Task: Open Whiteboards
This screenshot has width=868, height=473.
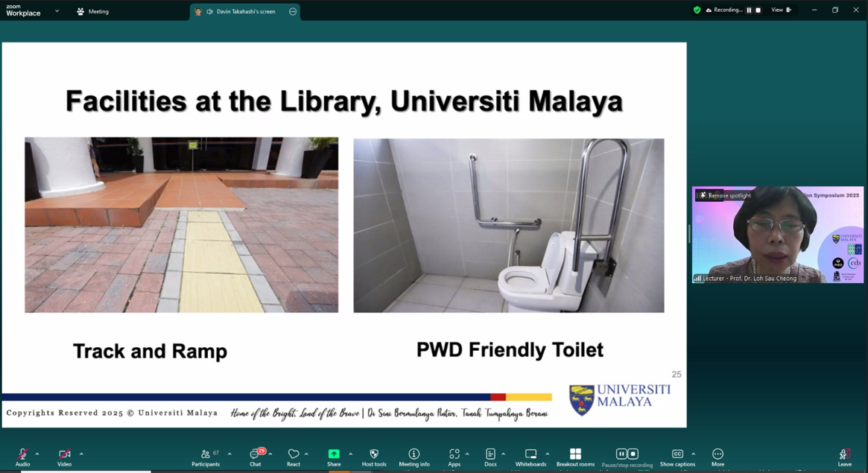Action: (x=530, y=454)
